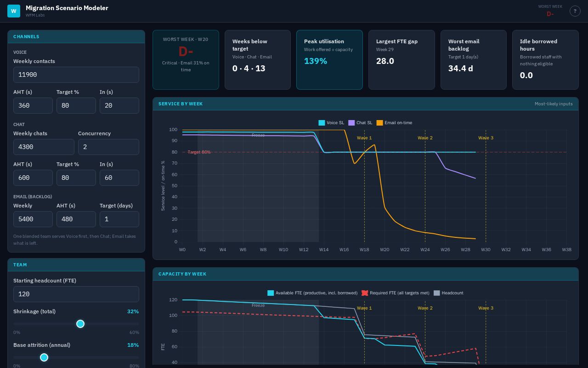Toggle Available FTE legend swatch
The width and height of the screenshot is (588, 368).
[271, 293]
